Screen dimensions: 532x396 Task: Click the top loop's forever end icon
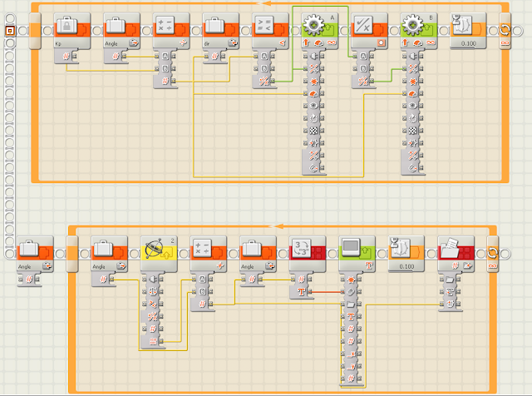[505, 31]
